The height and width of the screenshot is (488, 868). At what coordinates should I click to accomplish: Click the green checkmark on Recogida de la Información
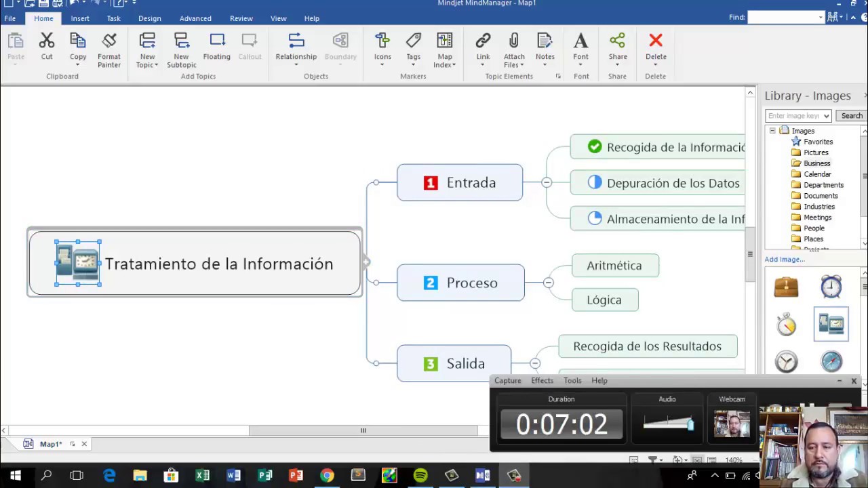click(595, 146)
